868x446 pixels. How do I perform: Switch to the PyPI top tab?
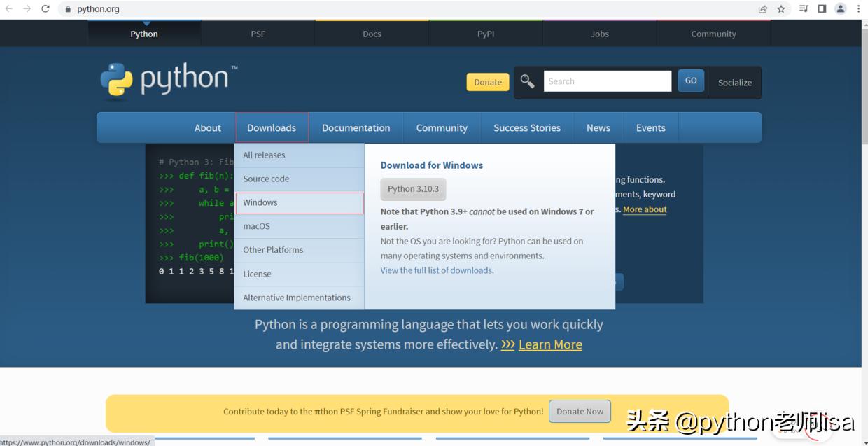pos(486,34)
